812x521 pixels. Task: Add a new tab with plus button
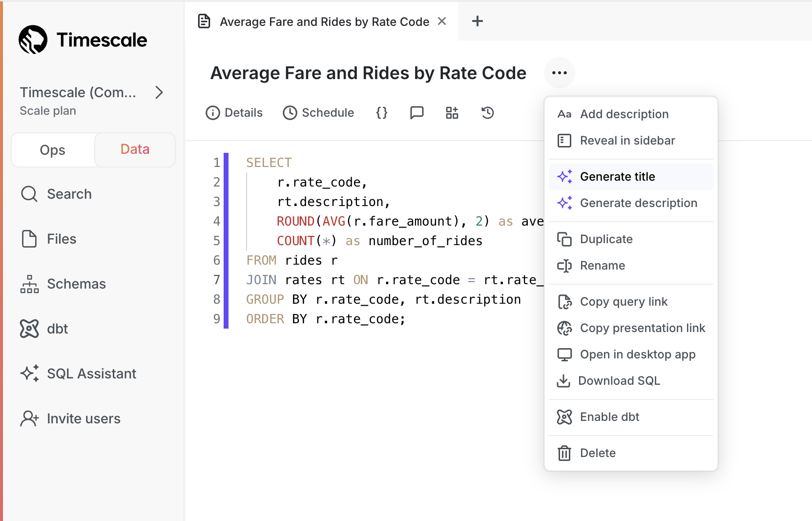click(x=478, y=21)
